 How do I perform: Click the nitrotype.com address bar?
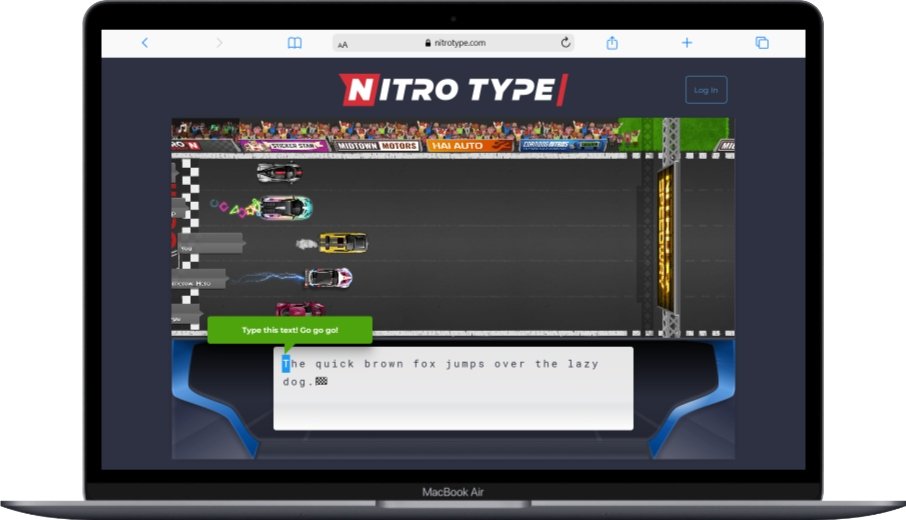coord(454,43)
